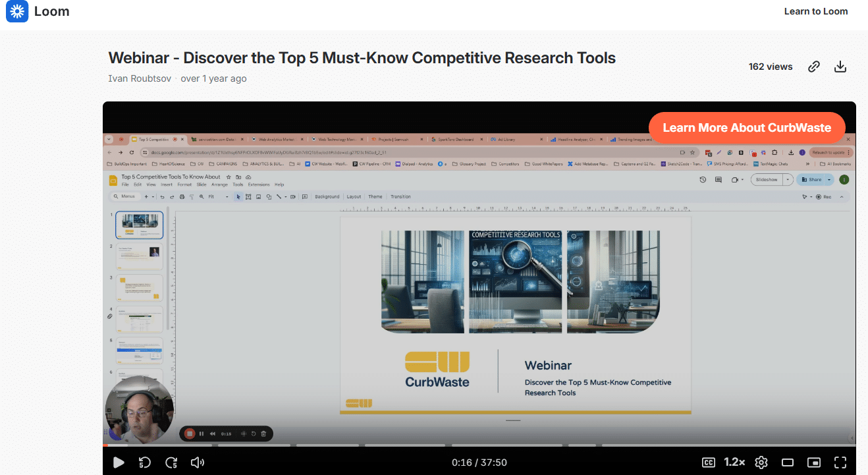Copy the video link with chain icon
868x475 pixels.
tap(814, 67)
